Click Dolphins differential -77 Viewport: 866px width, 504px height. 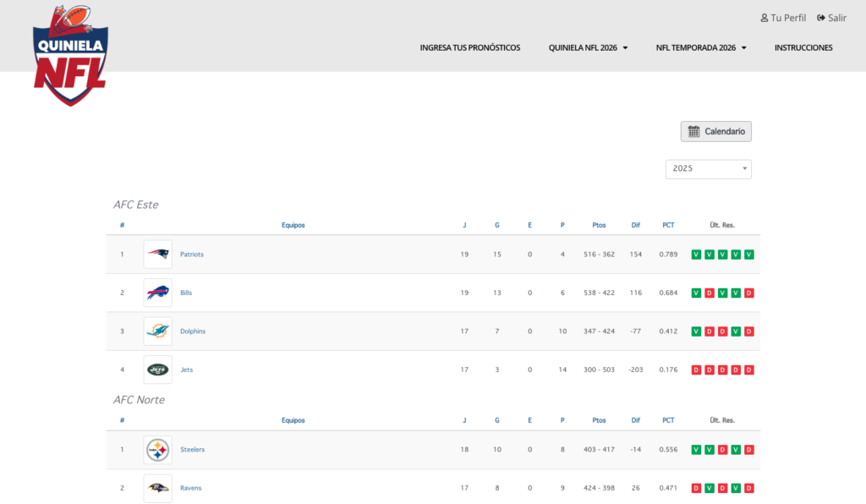click(x=636, y=331)
